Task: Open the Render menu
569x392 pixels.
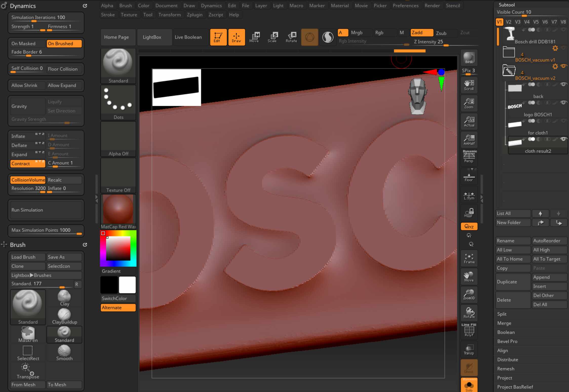Action: click(432, 6)
